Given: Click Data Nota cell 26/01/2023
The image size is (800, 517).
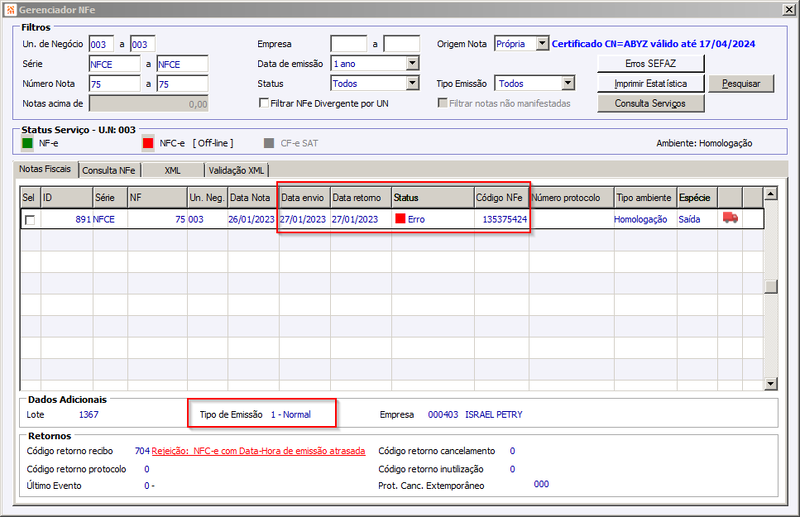Looking at the screenshot, I should click(x=251, y=219).
